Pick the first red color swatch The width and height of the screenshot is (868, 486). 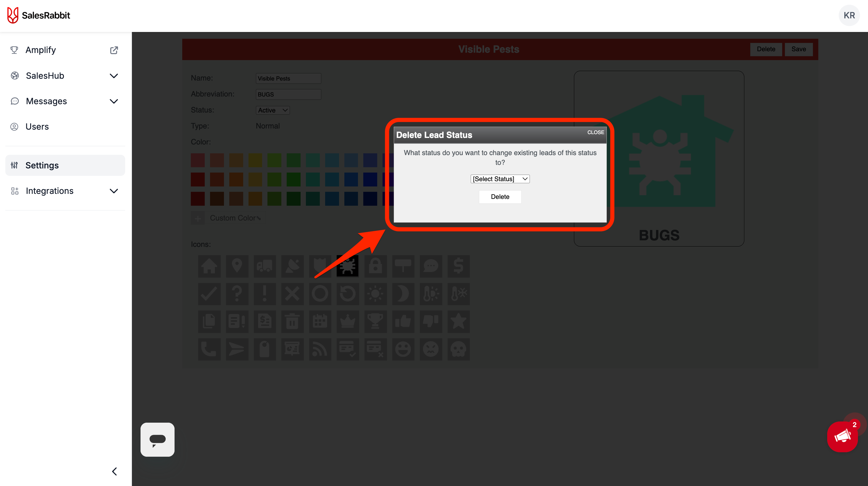(198, 160)
